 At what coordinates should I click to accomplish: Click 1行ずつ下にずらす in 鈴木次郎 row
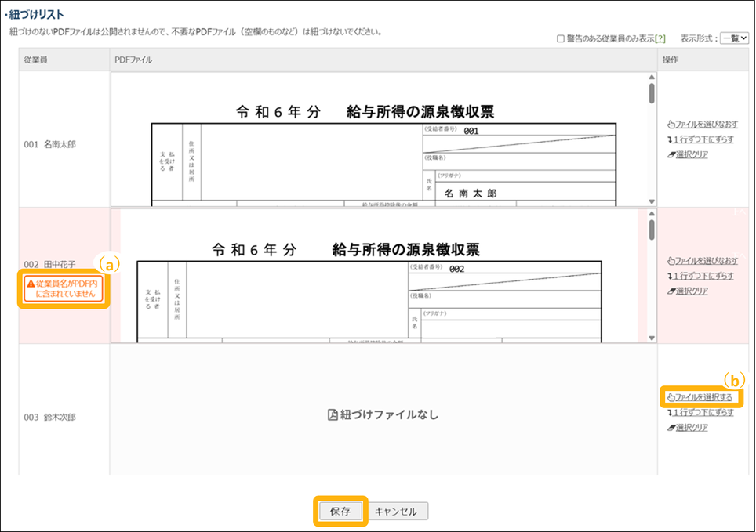click(704, 412)
